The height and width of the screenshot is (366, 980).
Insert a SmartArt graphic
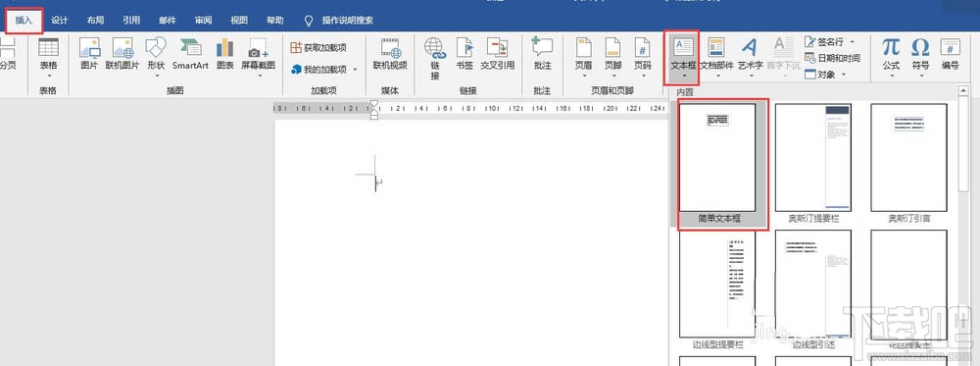click(x=190, y=54)
